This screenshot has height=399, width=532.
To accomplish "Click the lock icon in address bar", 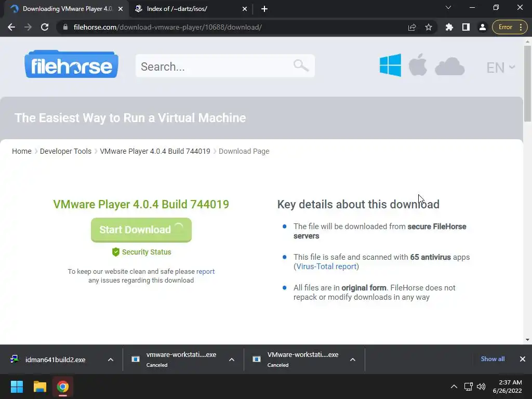I will [x=65, y=27].
